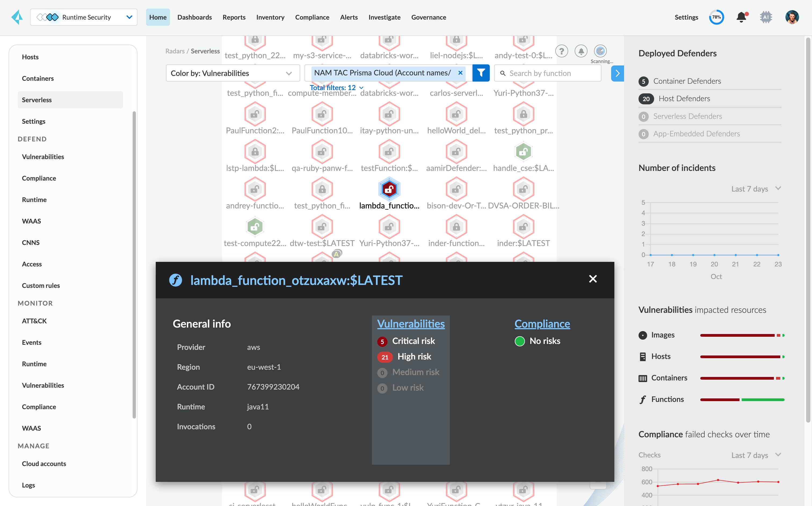Click the Scanning refresh radar icon
Screen dimensions: 812x506
pyautogui.click(x=600, y=51)
